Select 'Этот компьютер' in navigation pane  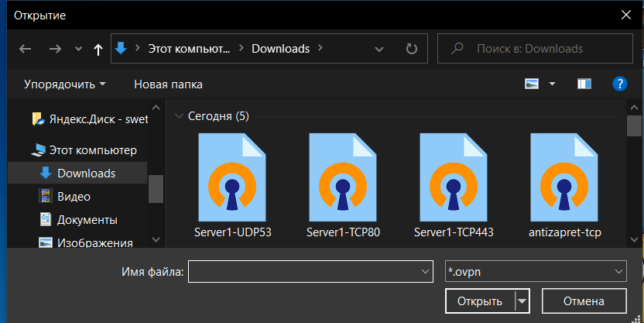[84, 150]
